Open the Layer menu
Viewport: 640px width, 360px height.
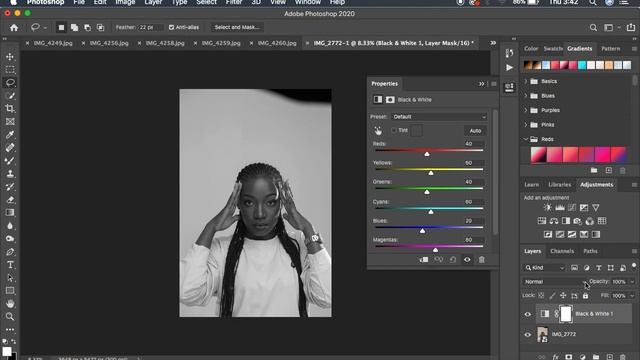pyautogui.click(x=153, y=2)
